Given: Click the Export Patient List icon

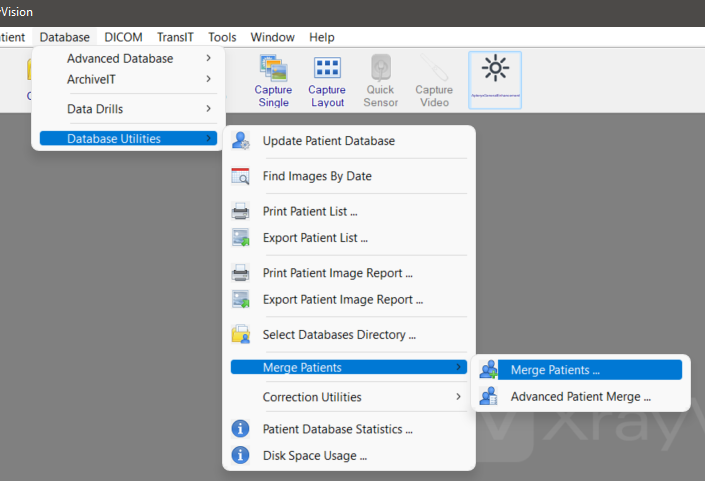Looking at the screenshot, I should [241, 238].
